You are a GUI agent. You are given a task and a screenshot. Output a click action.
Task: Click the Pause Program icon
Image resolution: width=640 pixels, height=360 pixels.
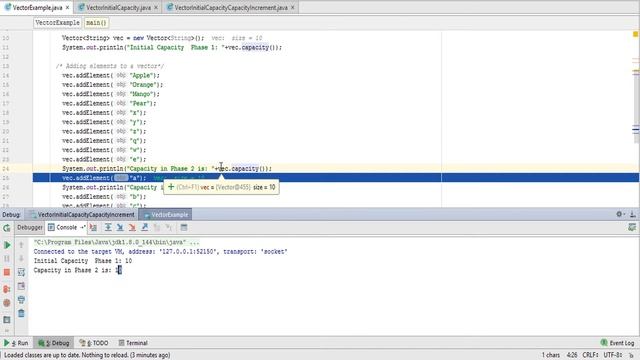(7, 258)
